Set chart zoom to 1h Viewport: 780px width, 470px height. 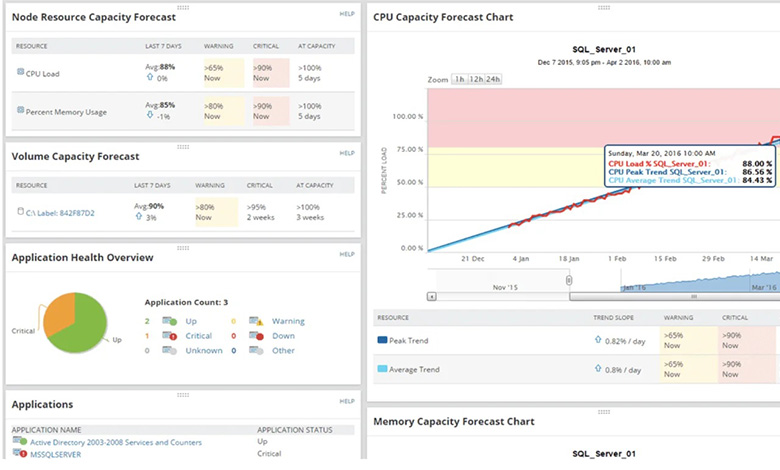[459, 79]
